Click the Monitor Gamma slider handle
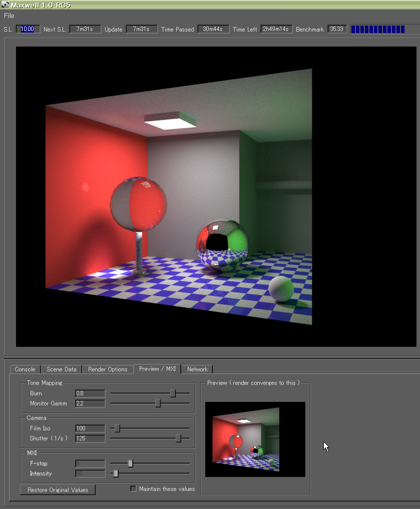 (158, 403)
